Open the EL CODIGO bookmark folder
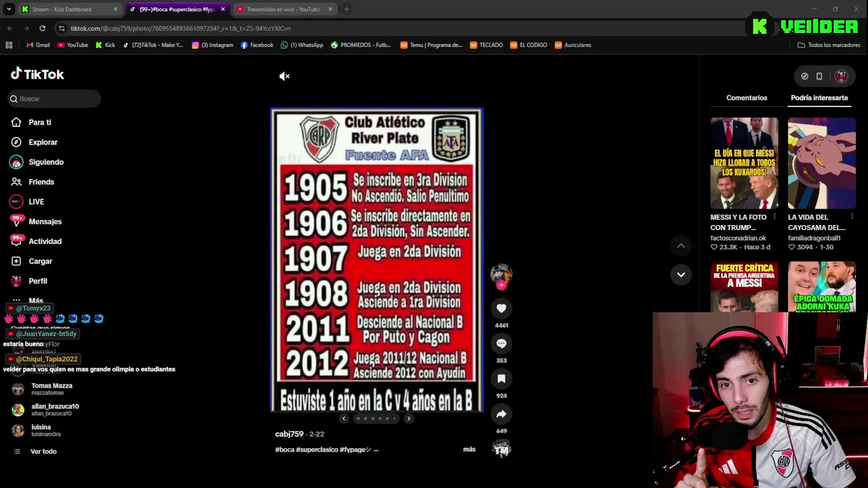The image size is (868, 488). pos(528,45)
